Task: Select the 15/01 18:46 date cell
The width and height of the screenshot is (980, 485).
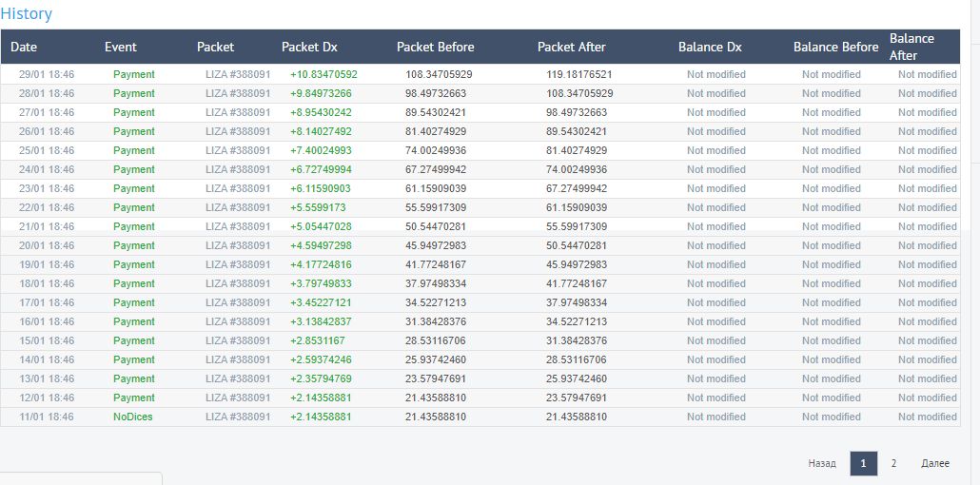Action: click(x=47, y=340)
